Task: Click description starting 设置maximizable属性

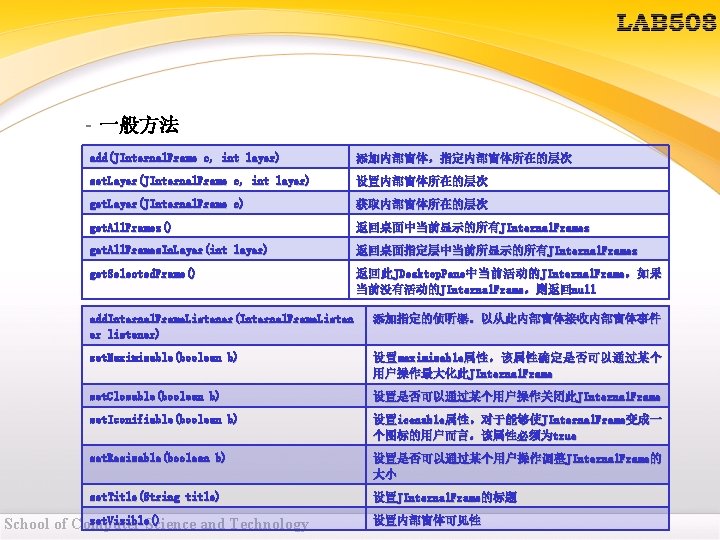Action: 517,365
